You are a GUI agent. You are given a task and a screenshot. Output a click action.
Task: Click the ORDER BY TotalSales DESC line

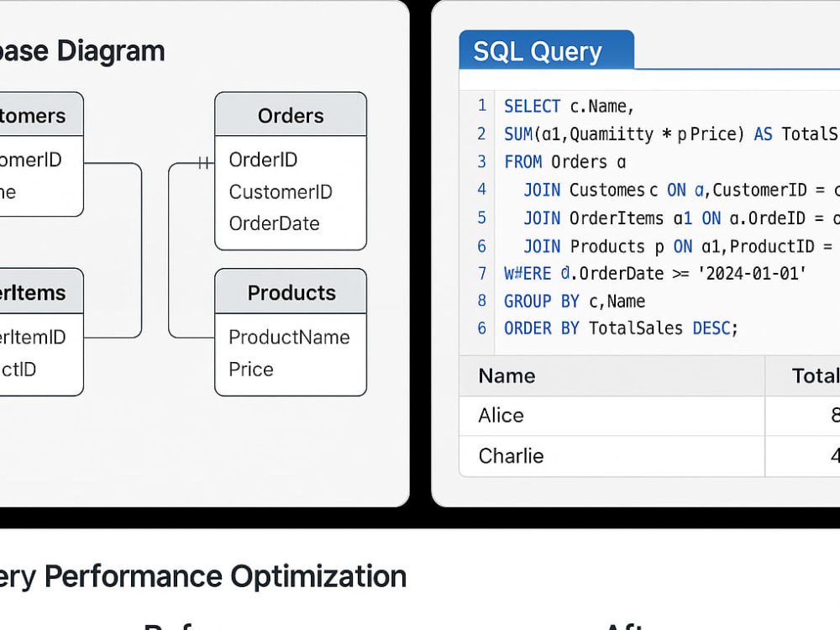pyautogui.click(x=621, y=328)
